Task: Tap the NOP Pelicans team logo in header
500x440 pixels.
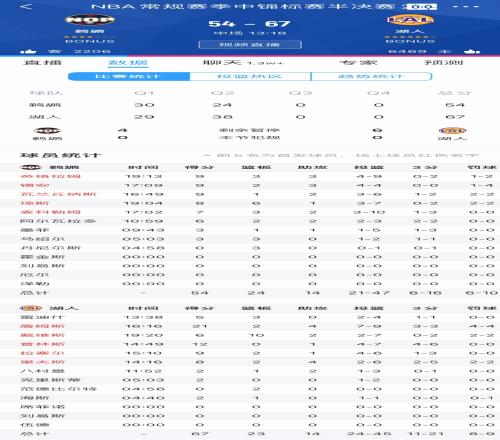Action: coord(90,20)
